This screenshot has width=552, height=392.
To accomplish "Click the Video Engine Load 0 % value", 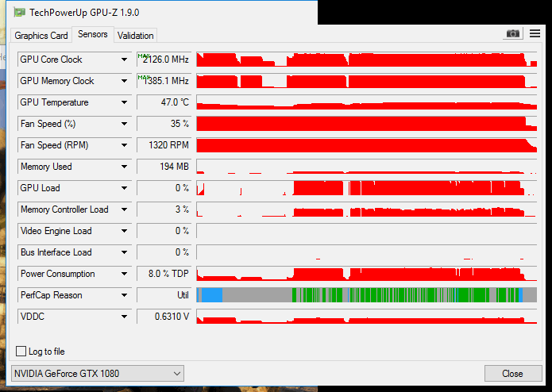I will pos(164,231).
